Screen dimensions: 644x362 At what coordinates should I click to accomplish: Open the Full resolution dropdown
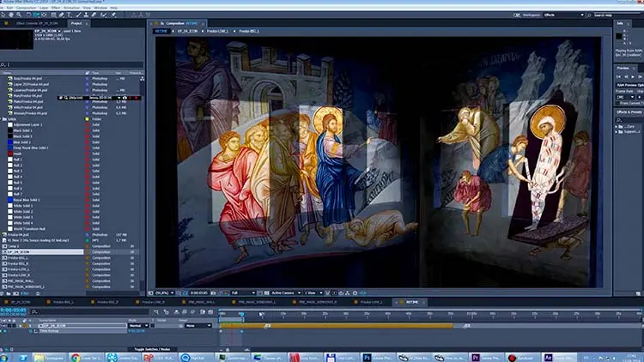coord(242,293)
